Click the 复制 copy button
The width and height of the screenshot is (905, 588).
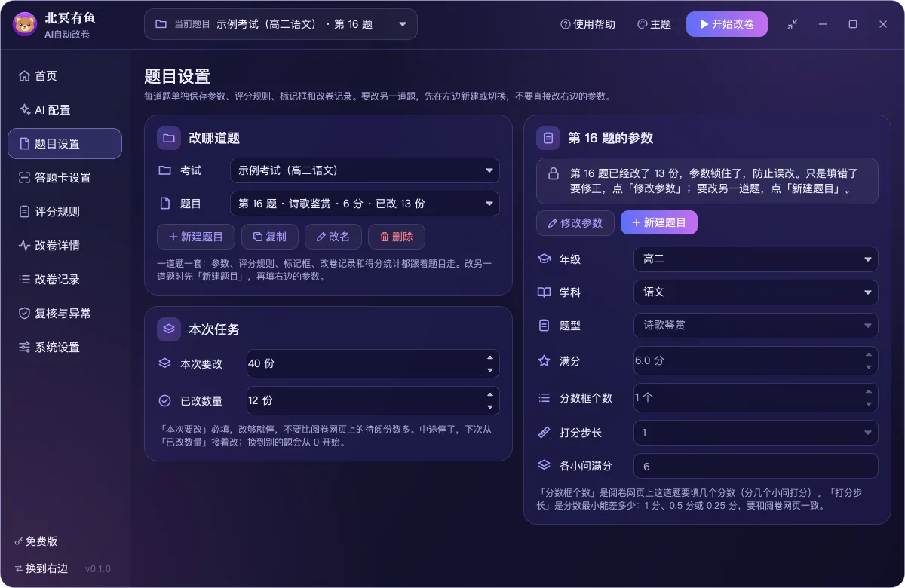tap(270, 237)
